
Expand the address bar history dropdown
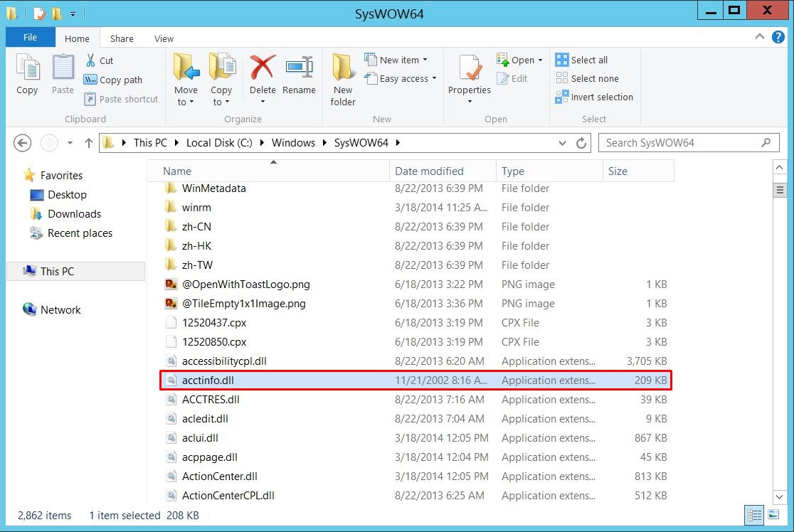click(x=562, y=143)
